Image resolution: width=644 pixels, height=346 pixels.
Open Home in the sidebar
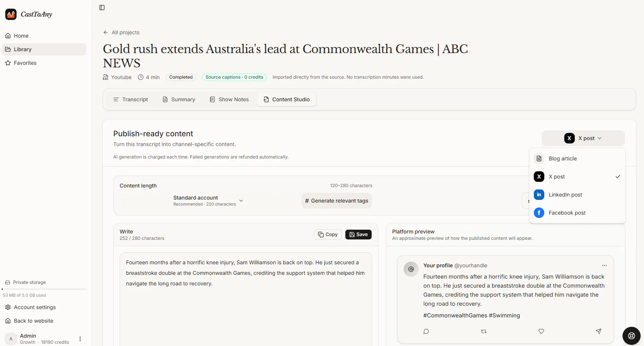[x=44, y=36]
